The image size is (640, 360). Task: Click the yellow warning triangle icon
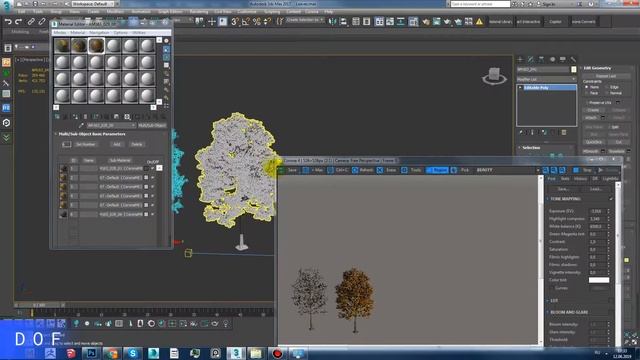click(479, 22)
